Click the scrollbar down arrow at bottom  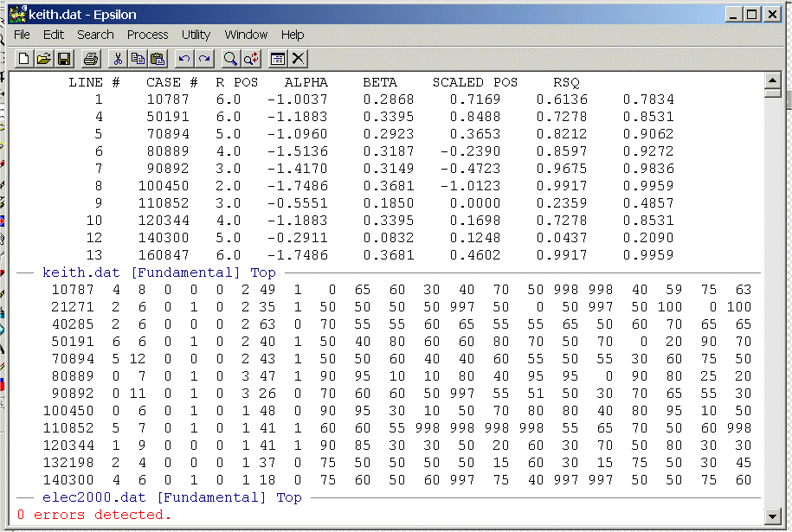tap(773, 516)
